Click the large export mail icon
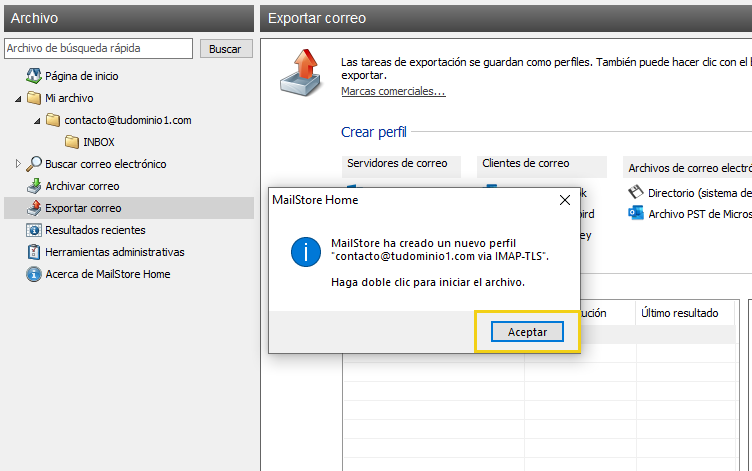This screenshot has width=752, height=471. click(x=301, y=73)
